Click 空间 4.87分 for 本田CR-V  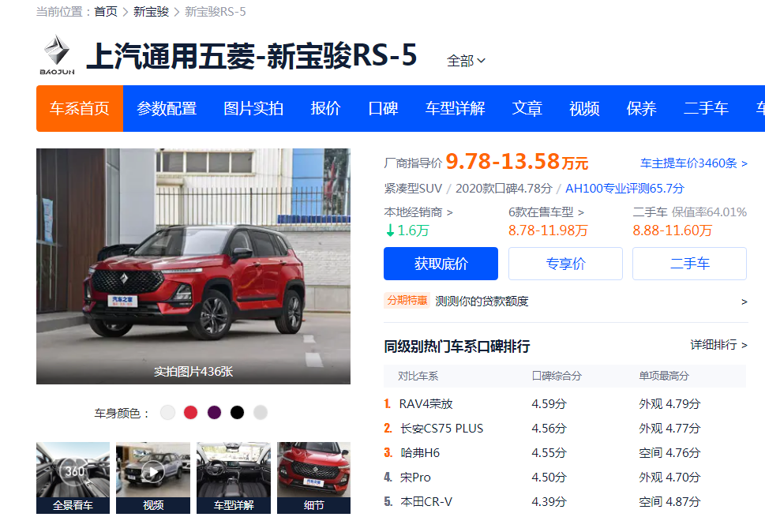click(669, 501)
